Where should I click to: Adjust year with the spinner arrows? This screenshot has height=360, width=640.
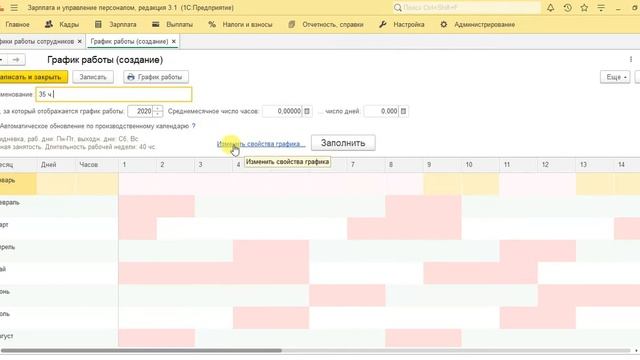pos(158,111)
